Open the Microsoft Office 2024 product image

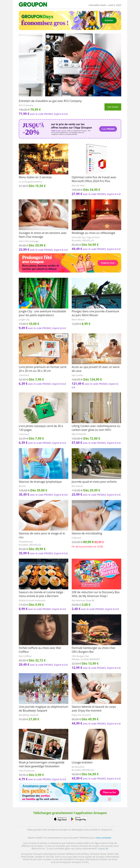[x=97, y=159]
